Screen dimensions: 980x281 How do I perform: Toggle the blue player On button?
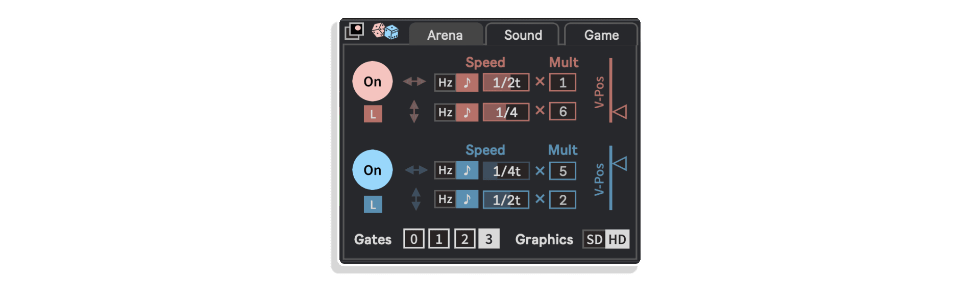[x=373, y=170]
